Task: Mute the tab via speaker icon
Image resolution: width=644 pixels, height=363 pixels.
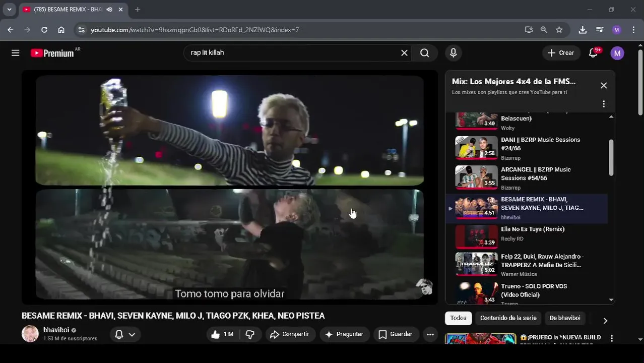Action: click(x=109, y=9)
